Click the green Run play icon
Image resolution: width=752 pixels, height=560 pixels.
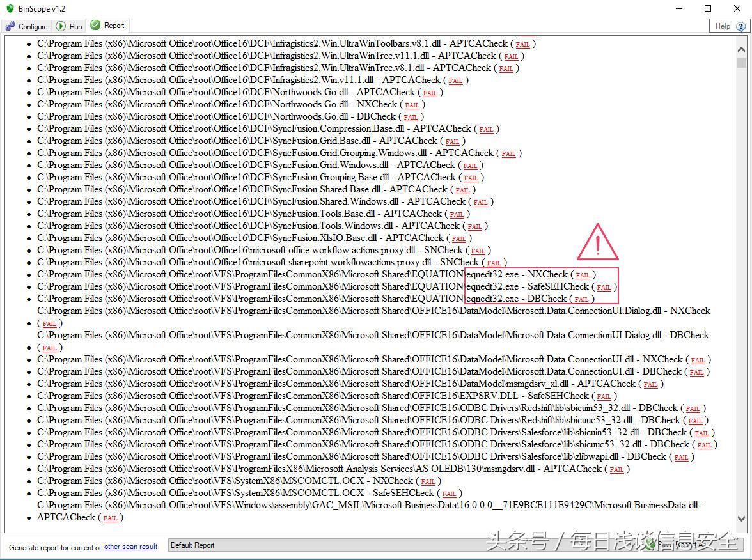[61, 26]
